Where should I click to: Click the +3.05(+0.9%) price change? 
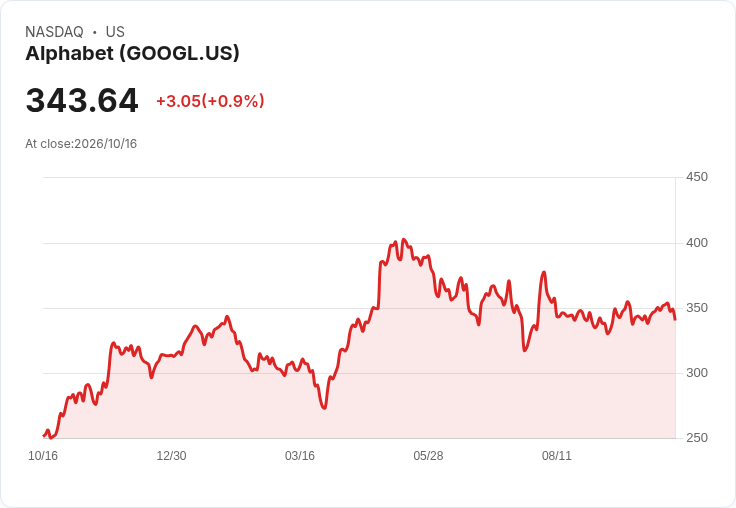point(210,101)
